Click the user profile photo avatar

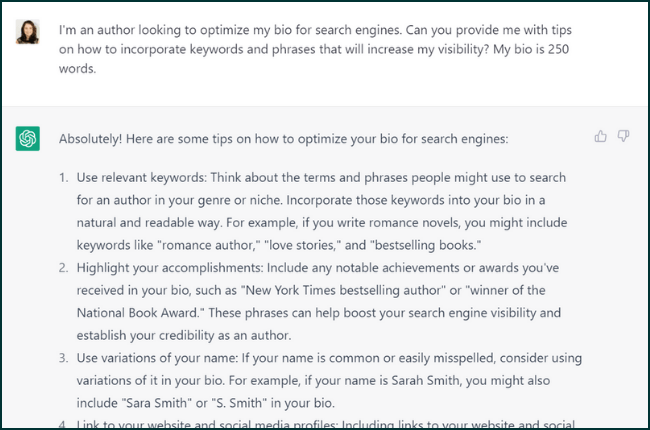click(x=28, y=31)
